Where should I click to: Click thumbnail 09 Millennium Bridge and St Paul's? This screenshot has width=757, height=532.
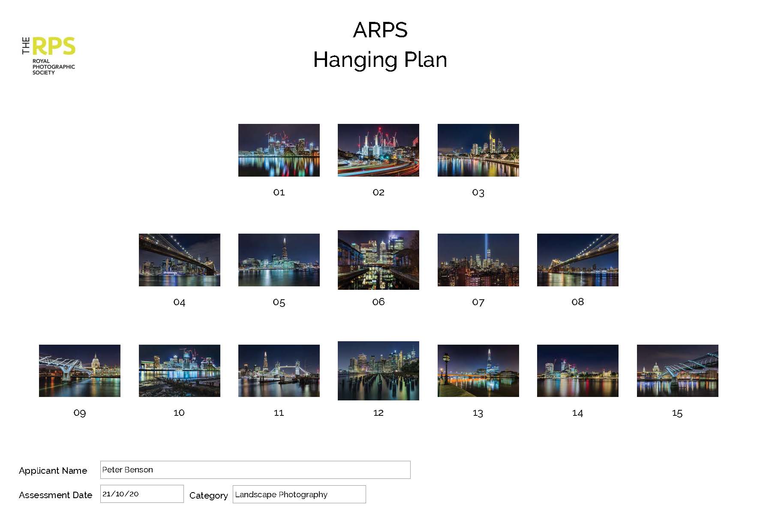click(79, 370)
